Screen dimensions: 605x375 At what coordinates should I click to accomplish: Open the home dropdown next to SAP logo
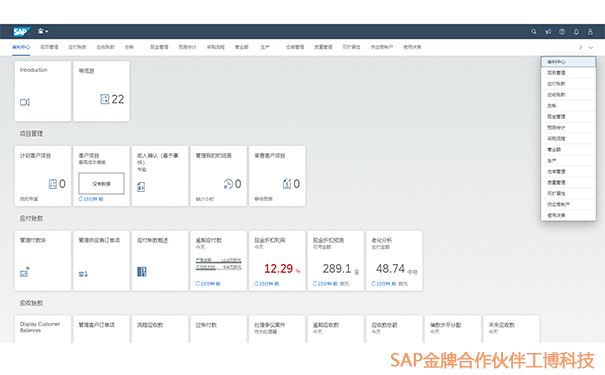(43, 32)
